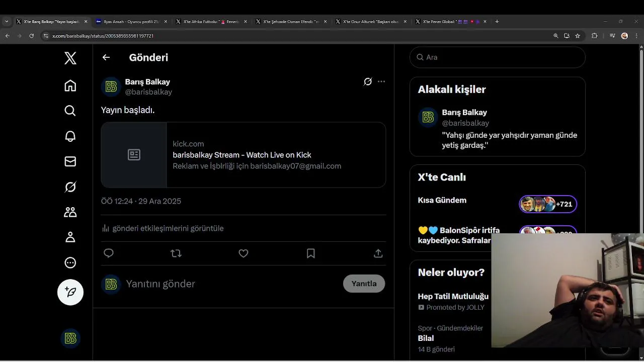Go to Home via house icon
This screenshot has height=362, width=644.
[x=70, y=85]
